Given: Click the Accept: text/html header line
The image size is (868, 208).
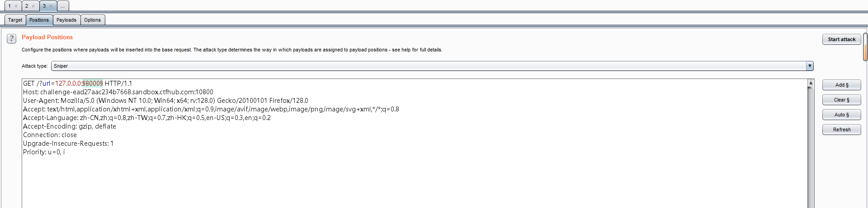Looking at the screenshot, I should 211,109.
